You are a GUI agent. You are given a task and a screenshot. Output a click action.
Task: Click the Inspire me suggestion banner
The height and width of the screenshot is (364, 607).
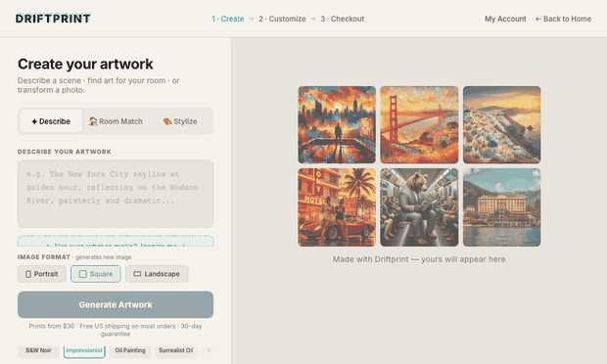116,241
